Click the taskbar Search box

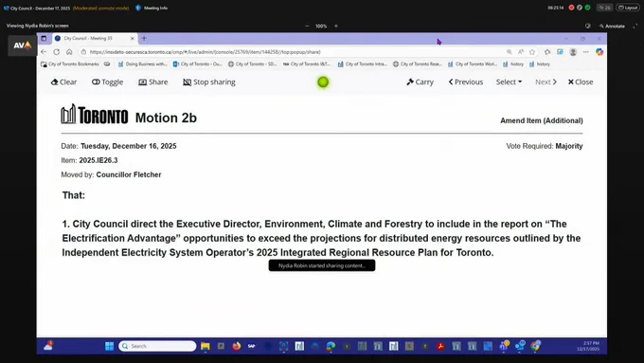point(158,346)
